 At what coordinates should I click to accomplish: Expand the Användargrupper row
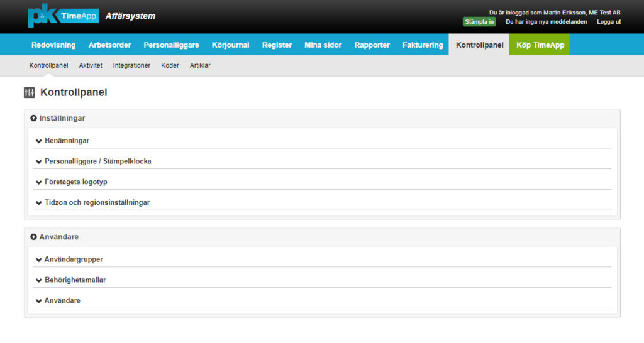[73, 259]
